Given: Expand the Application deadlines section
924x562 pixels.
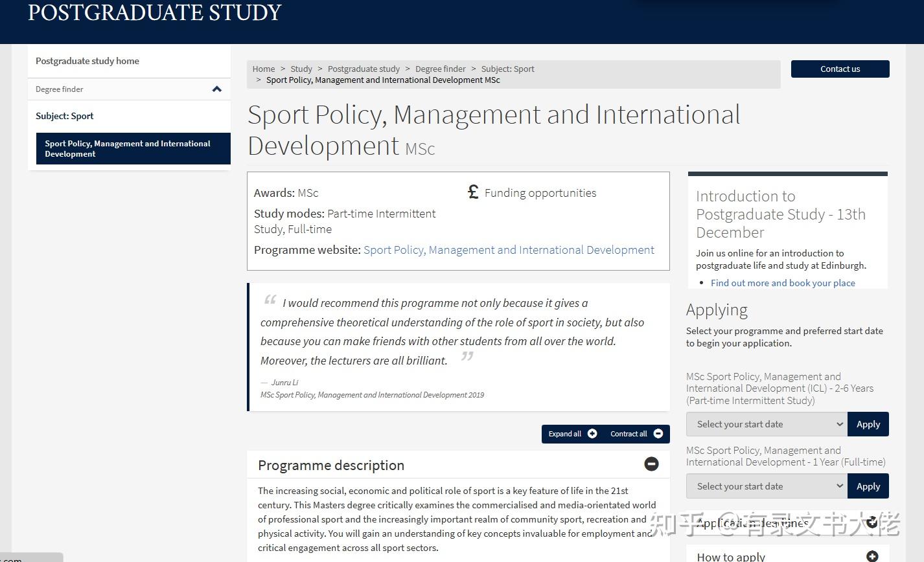Looking at the screenshot, I should (787, 523).
